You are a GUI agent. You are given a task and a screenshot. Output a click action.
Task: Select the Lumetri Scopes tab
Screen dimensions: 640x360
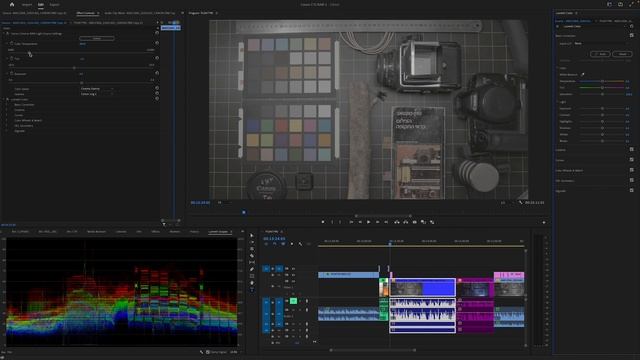click(x=218, y=231)
